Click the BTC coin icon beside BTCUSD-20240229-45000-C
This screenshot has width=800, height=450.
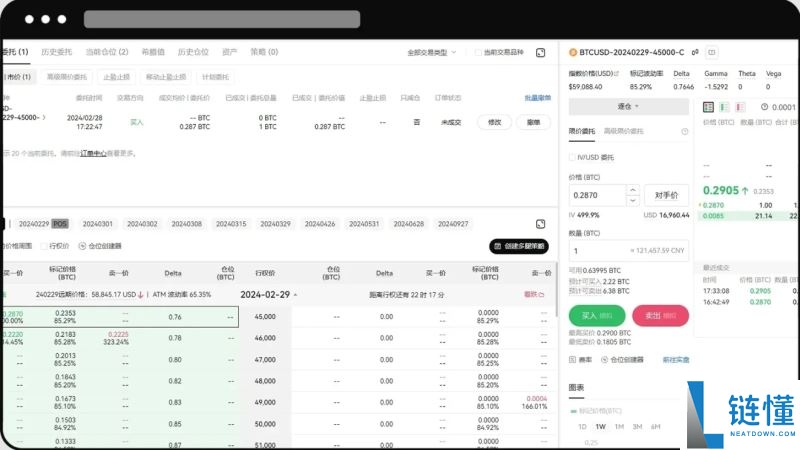tap(573, 52)
